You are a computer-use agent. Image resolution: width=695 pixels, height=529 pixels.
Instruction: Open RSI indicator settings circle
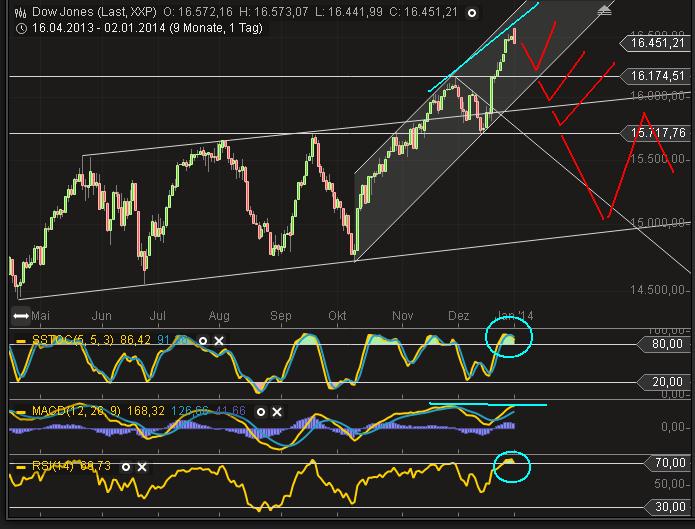pos(126,467)
